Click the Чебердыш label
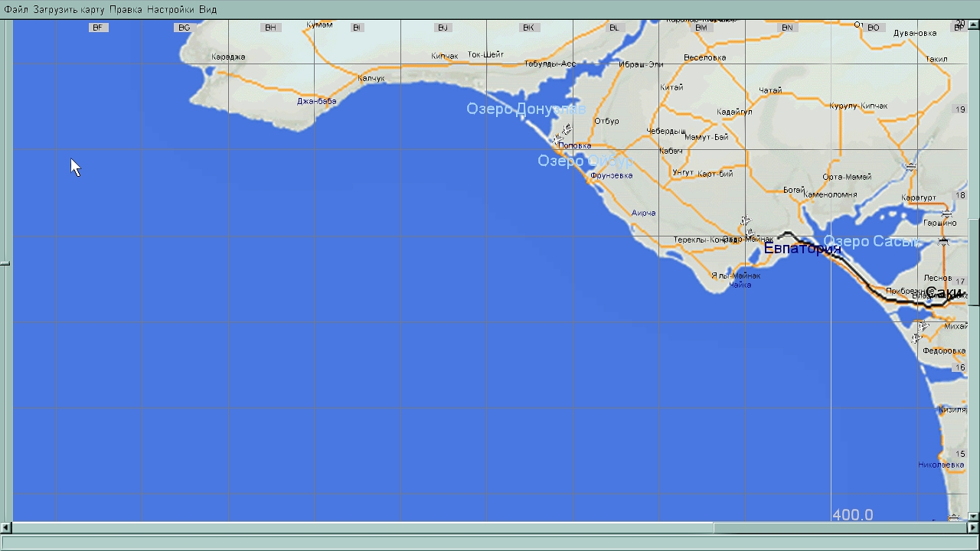Viewport: 980px width, 551px height. pyautogui.click(x=666, y=131)
